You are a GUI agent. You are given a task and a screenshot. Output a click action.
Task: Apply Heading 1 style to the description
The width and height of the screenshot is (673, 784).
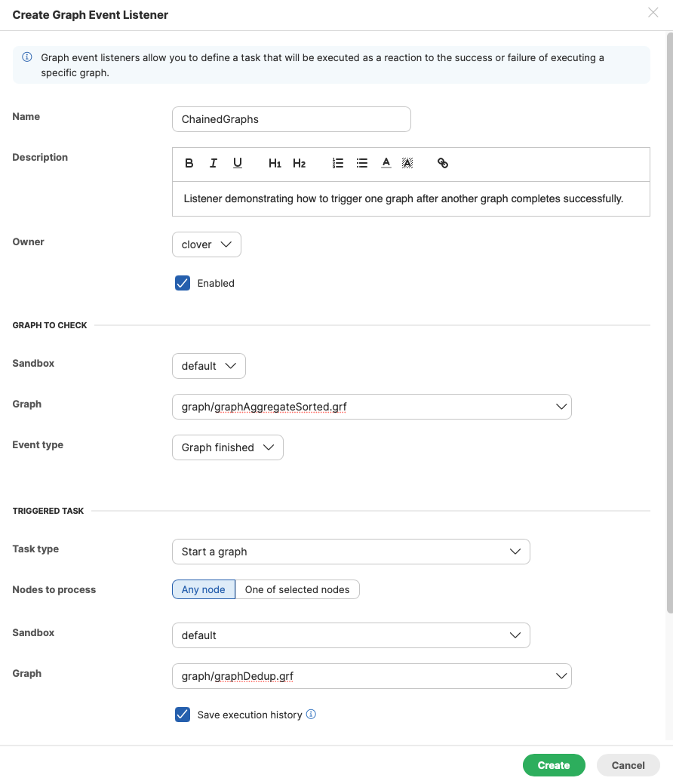click(275, 163)
